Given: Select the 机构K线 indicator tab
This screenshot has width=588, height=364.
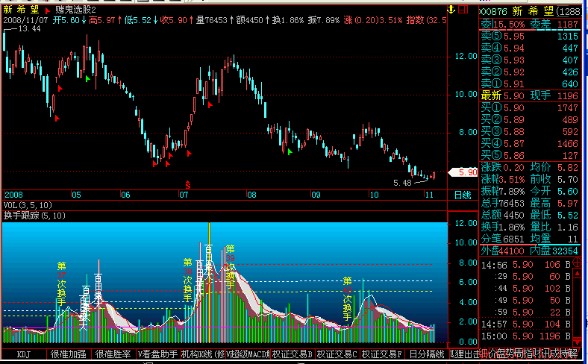Looking at the screenshot, I should (x=203, y=354).
